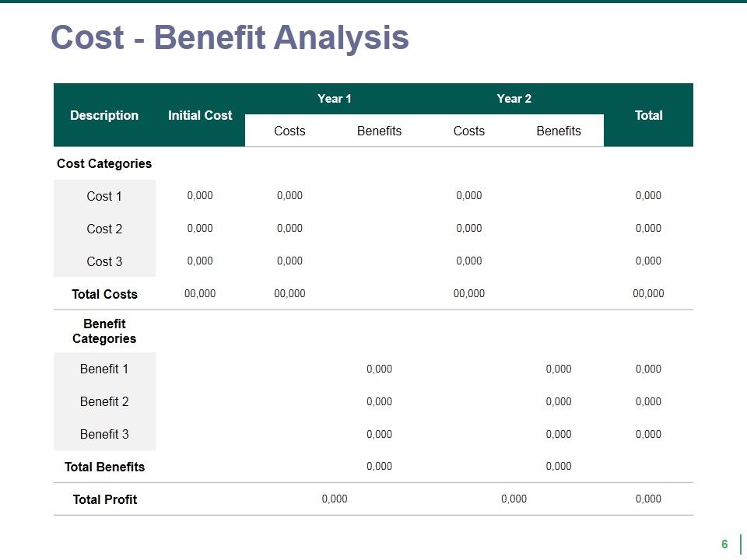Viewport: 747px width, 560px height.
Task: Click Benefit 2's Total value
Action: (648, 401)
